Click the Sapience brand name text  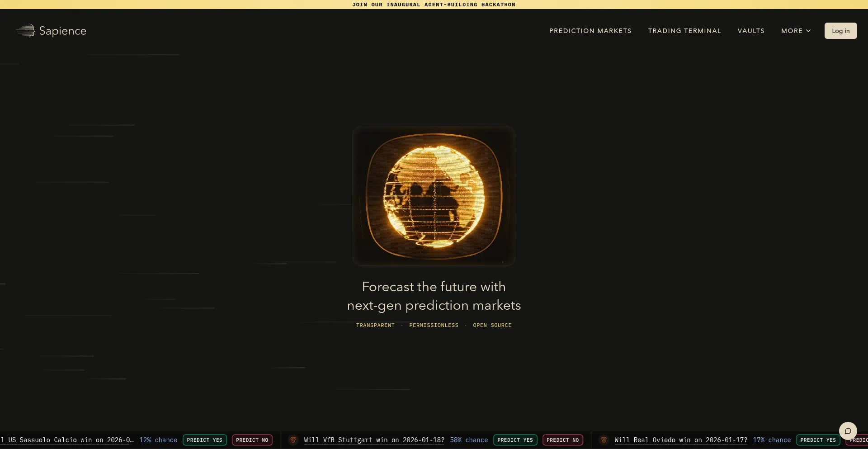63,31
